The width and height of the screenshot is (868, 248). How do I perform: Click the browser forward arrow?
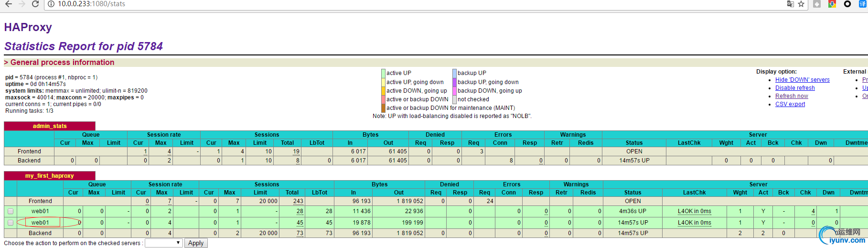tap(21, 4)
